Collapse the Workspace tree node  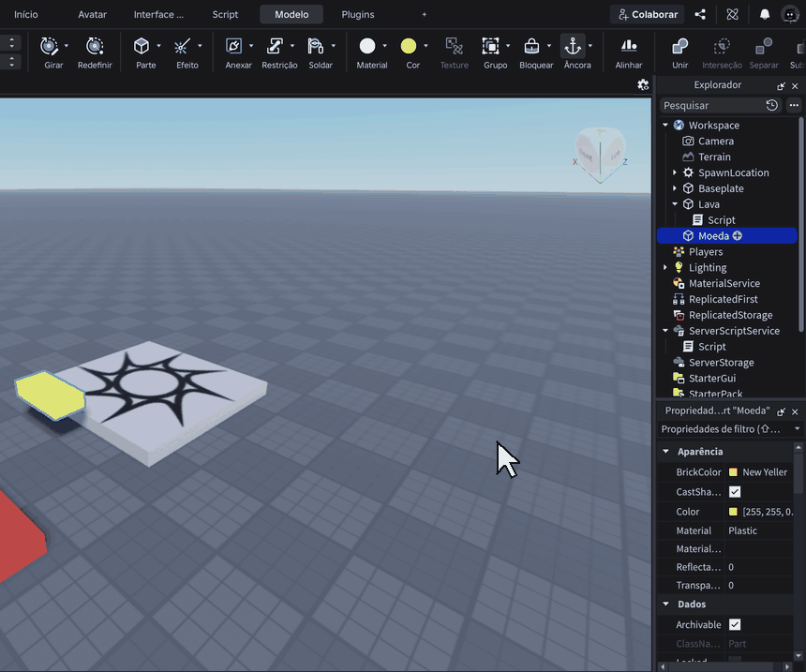(665, 125)
